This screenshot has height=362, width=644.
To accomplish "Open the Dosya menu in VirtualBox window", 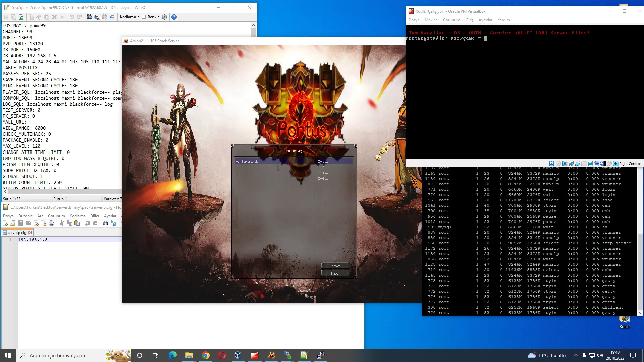I will pos(414,20).
